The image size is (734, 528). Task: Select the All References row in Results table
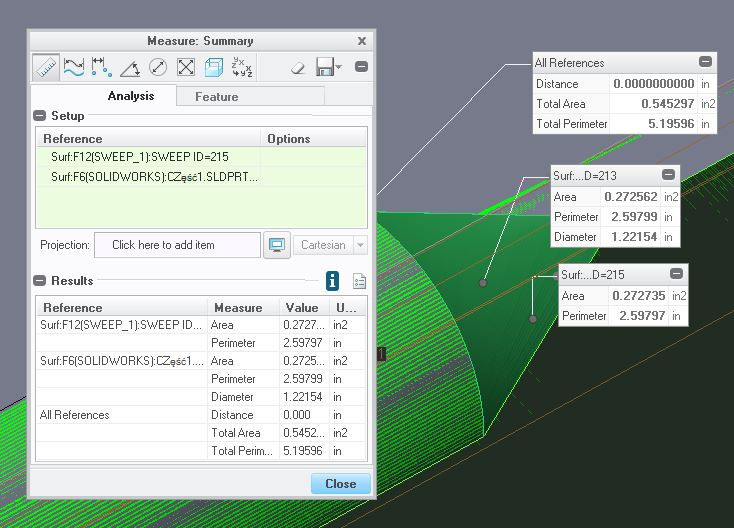(201, 415)
